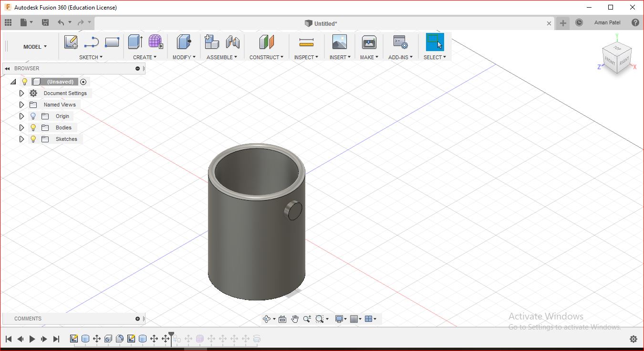Click the Save disk icon
This screenshot has height=351, width=644.
pyautogui.click(x=45, y=22)
